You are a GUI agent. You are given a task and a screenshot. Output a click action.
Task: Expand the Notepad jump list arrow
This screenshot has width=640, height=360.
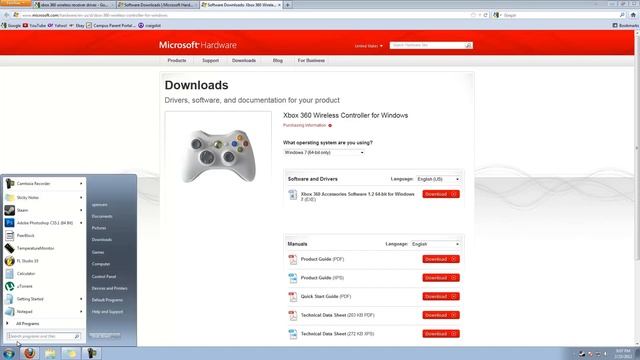tap(81, 311)
